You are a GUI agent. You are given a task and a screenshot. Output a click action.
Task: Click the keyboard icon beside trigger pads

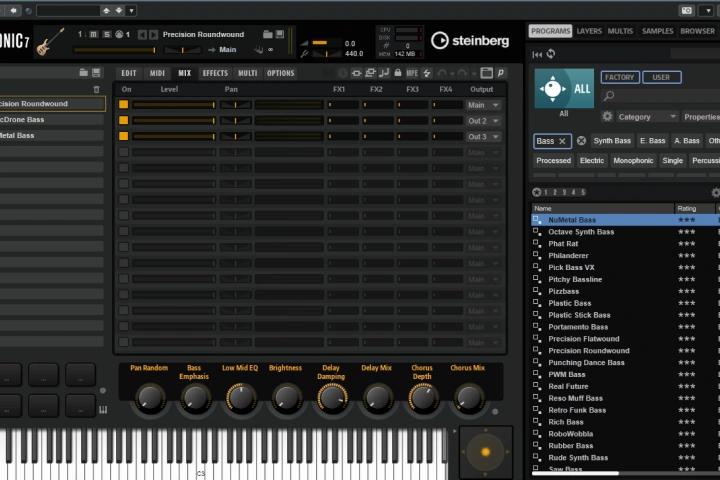pos(103,410)
